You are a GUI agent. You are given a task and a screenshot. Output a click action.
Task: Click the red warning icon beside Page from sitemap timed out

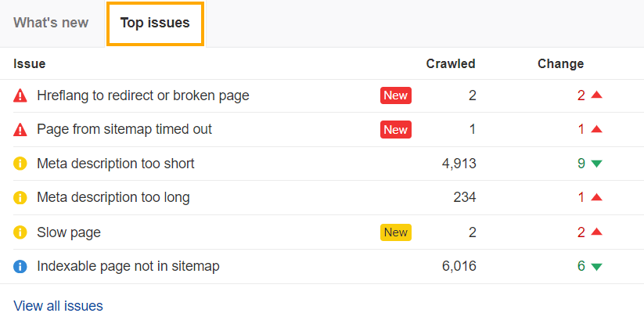point(20,129)
